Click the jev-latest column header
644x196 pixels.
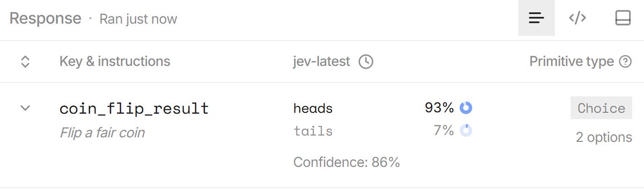coord(321,62)
